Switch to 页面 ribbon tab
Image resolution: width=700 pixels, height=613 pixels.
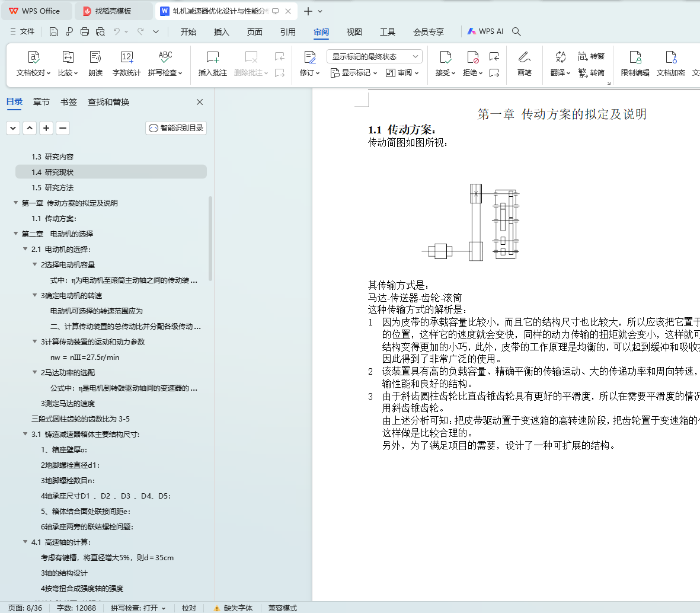tap(255, 31)
